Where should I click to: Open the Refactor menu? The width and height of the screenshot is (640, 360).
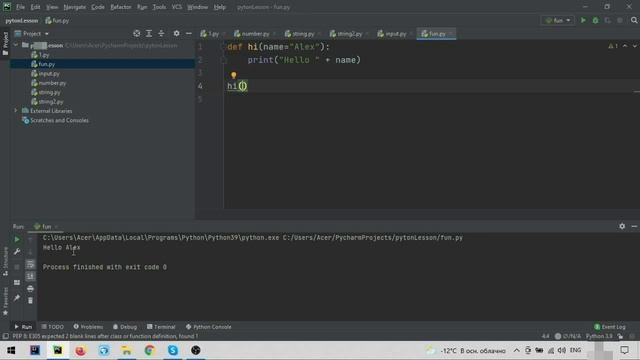121,7
